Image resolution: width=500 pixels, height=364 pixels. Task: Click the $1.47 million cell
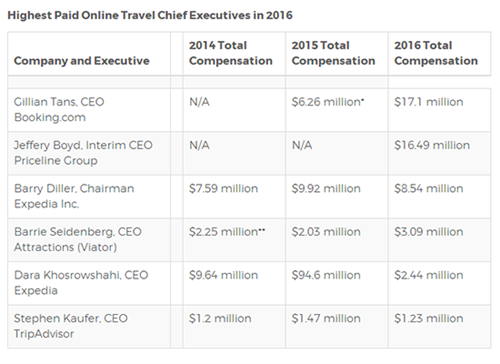tap(337, 326)
